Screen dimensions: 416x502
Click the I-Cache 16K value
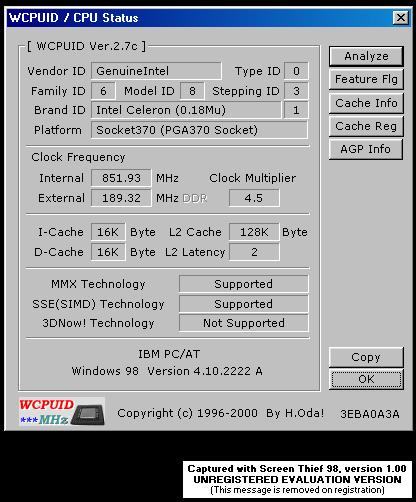108,232
